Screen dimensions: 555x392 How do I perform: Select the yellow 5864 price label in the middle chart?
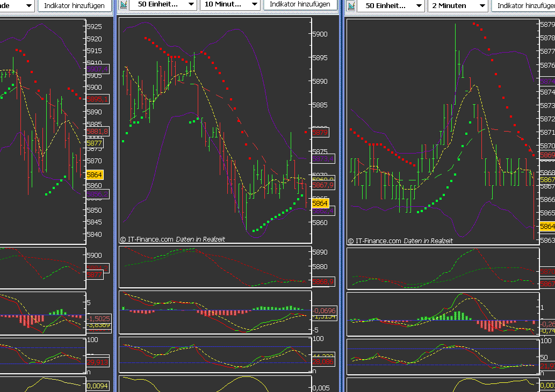(x=320, y=203)
